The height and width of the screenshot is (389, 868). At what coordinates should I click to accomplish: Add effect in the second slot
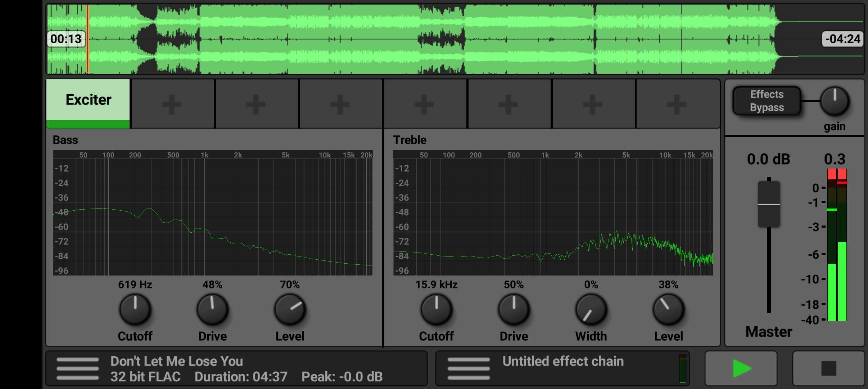point(172,104)
